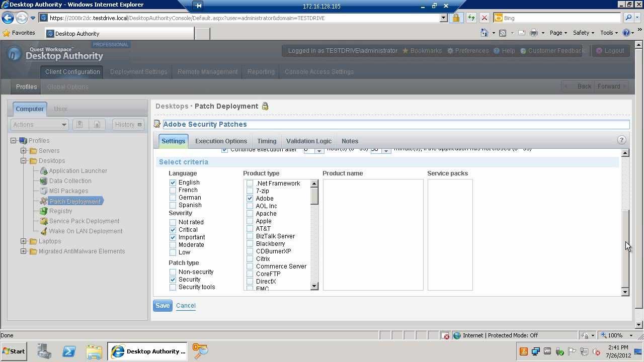644x362 pixels.
Task: Open the History dropdown button
Action: pos(128,125)
